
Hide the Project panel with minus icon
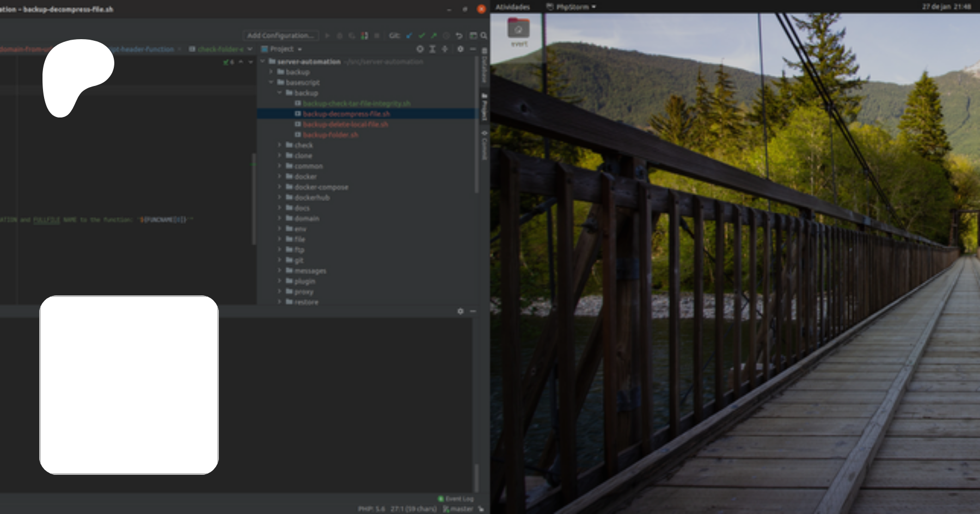click(x=473, y=49)
